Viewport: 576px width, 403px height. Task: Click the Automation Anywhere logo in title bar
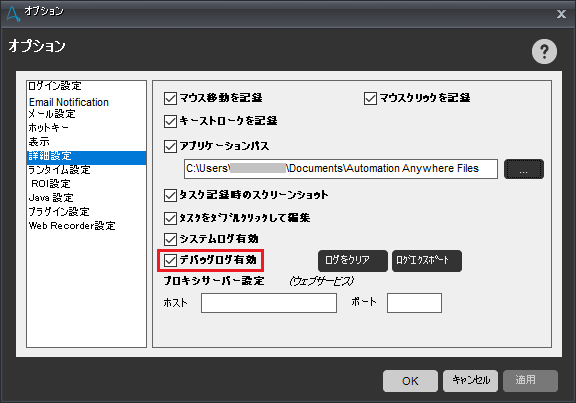click(13, 14)
